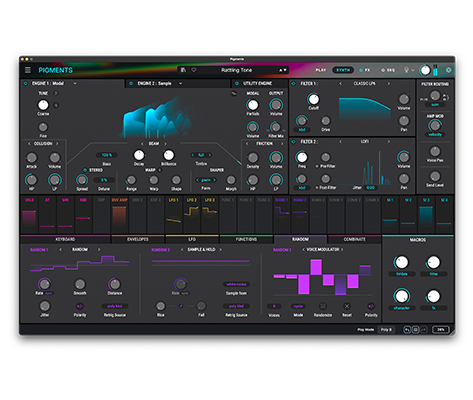The width and height of the screenshot is (473, 400).
Task: Toggle the FX power dot
Action: tap(361, 70)
